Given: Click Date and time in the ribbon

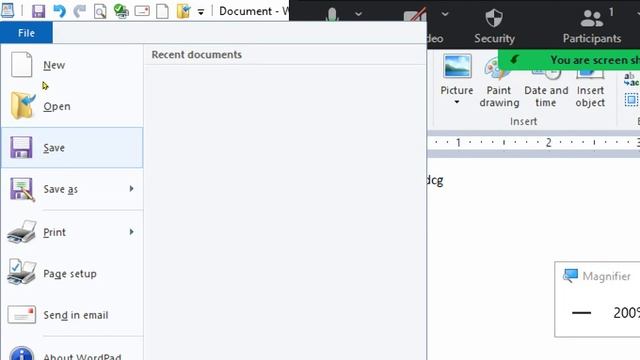Looking at the screenshot, I should click(x=546, y=88).
